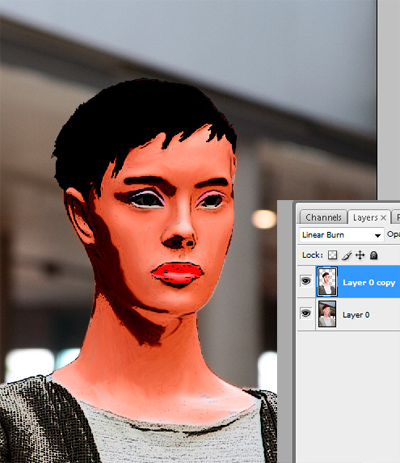Hide the Layer 0 copy layer

(306, 281)
